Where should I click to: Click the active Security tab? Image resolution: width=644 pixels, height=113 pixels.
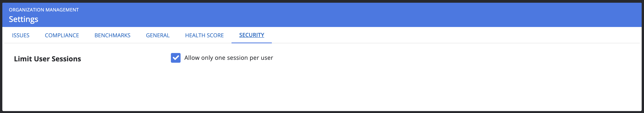tap(251, 35)
